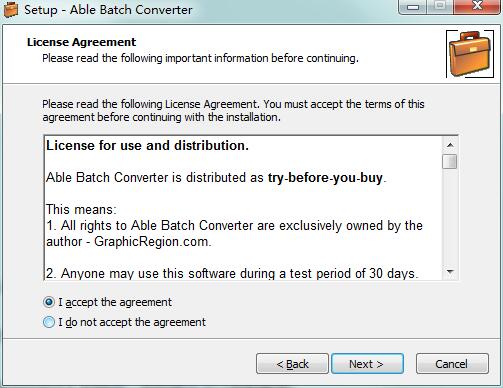Cancel the installation
This screenshot has height=388, width=503.
(x=452, y=364)
